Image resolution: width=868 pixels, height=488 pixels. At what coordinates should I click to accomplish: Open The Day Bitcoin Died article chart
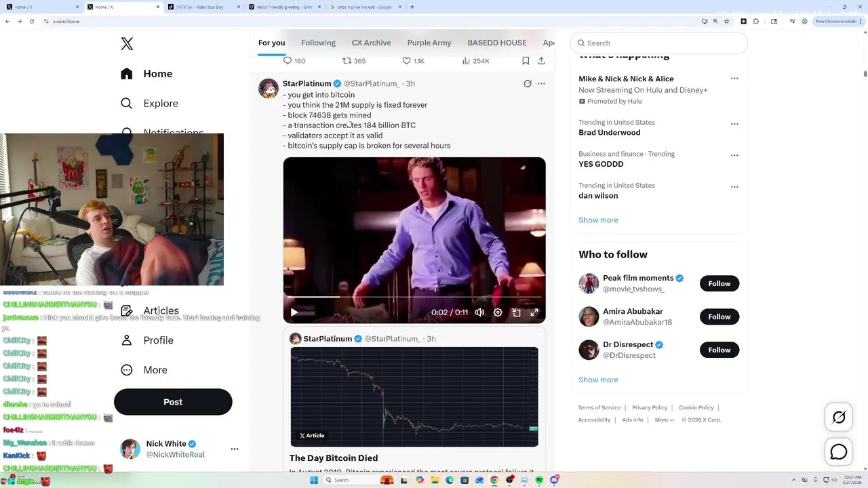coord(414,397)
